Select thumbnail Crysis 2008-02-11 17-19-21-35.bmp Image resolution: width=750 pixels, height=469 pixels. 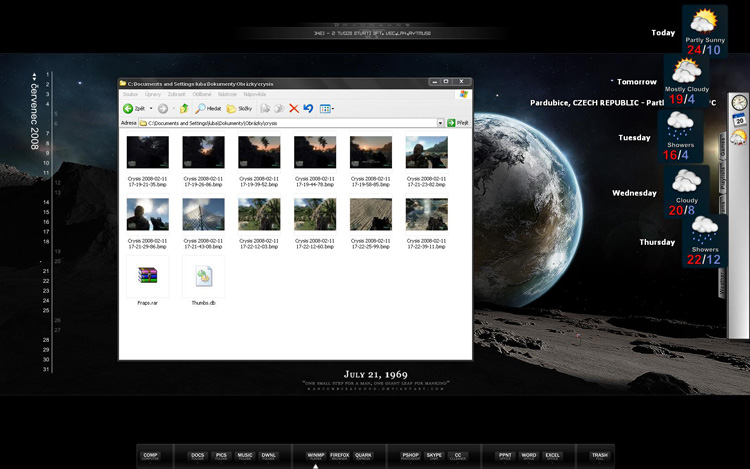pos(147,153)
